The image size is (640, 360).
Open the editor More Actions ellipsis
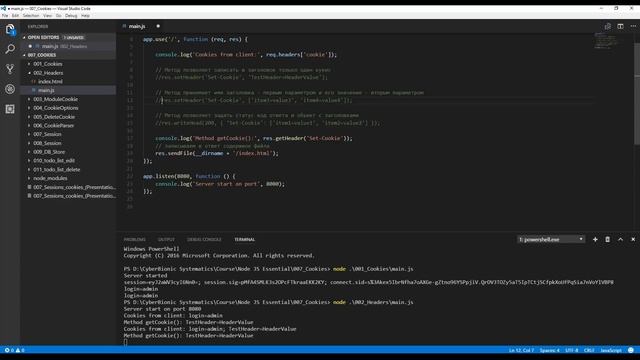(x=633, y=26)
